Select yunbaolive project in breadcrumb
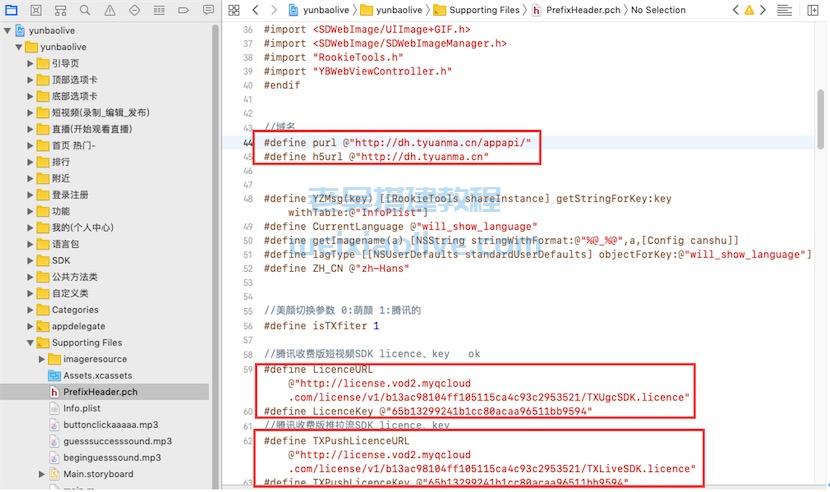The image size is (830, 492). 319,10
